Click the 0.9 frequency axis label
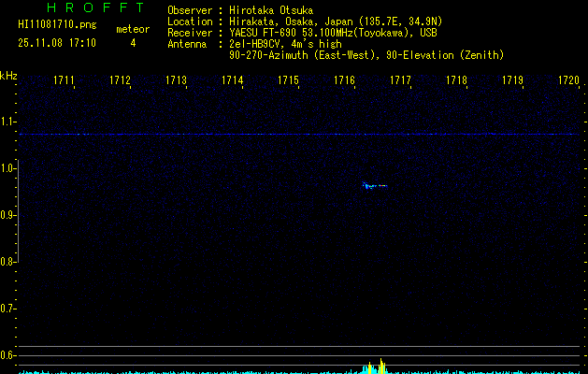 point(8,215)
